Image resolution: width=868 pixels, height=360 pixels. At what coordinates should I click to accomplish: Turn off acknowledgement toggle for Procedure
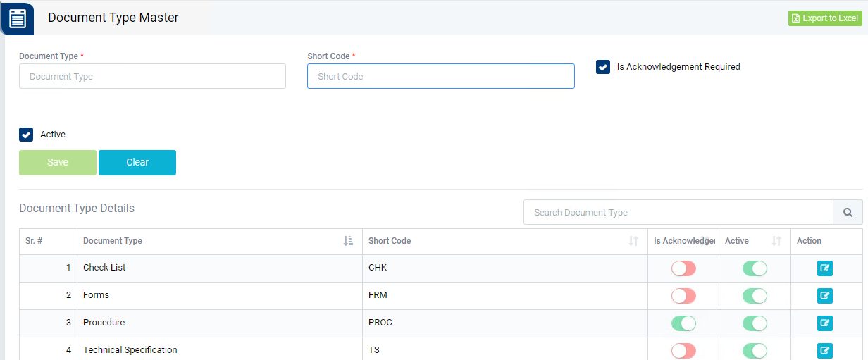pos(683,323)
